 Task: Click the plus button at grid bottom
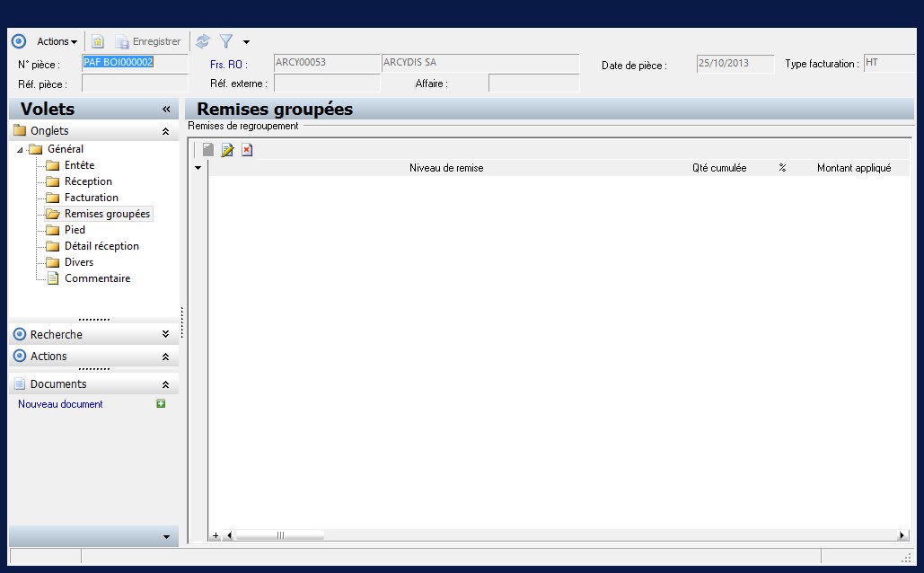(216, 535)
